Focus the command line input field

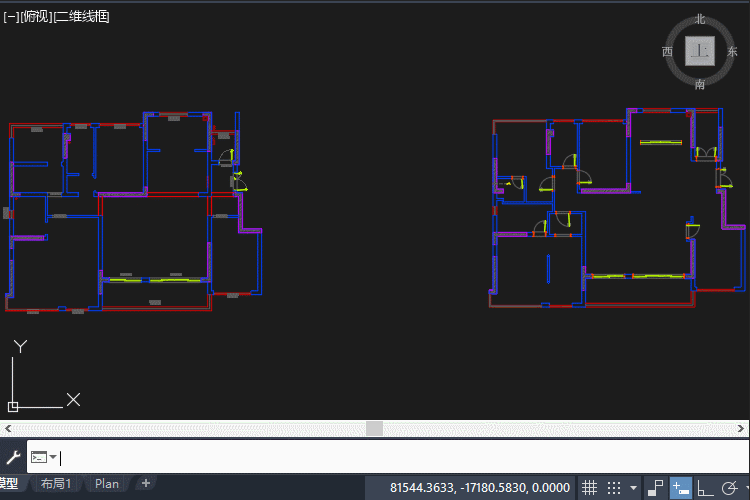click(x=387, y=457)
